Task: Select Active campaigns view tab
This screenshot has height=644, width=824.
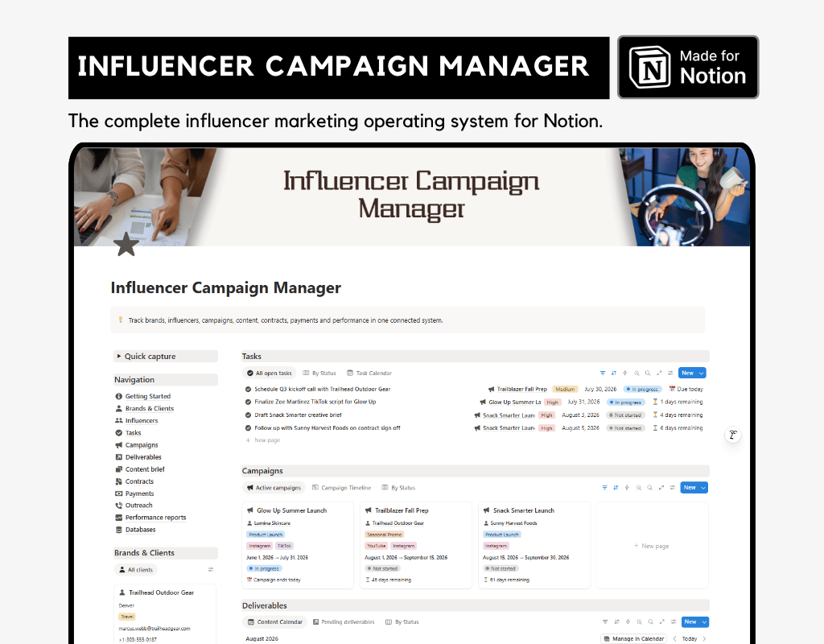Action: (x=274, y=488)
